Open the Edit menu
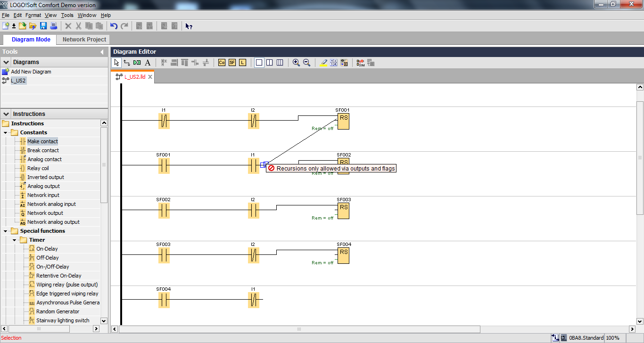This screenshot has width=644, height=343. pyautogui.click(x=18, y=16)
